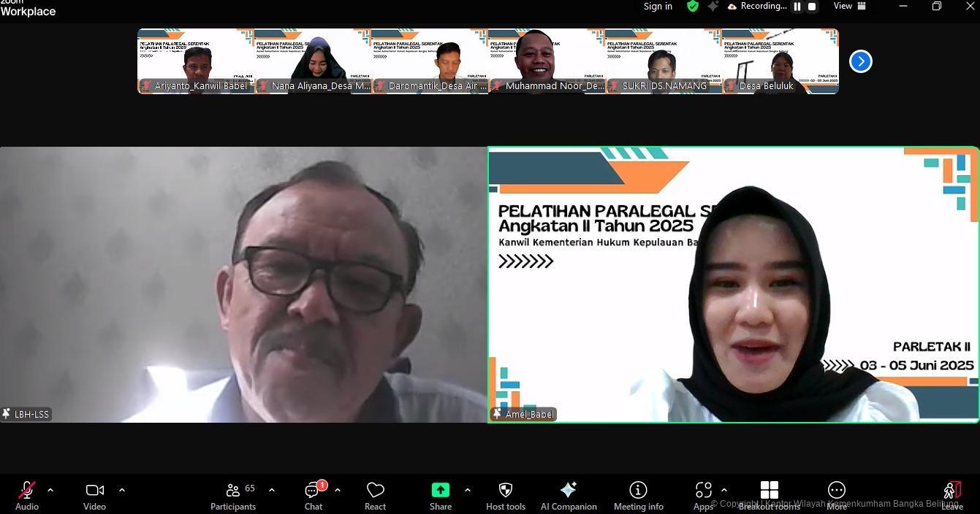Expand audio options arrow beside Audio
Image resolution: width=980 pixels, height=514 pixels.
click(x=50, y=490)
